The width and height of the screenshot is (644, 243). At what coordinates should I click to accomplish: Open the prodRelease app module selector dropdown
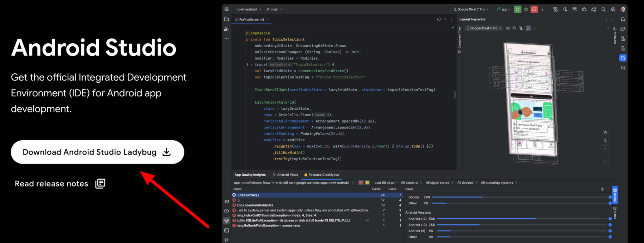coord(294,183)
